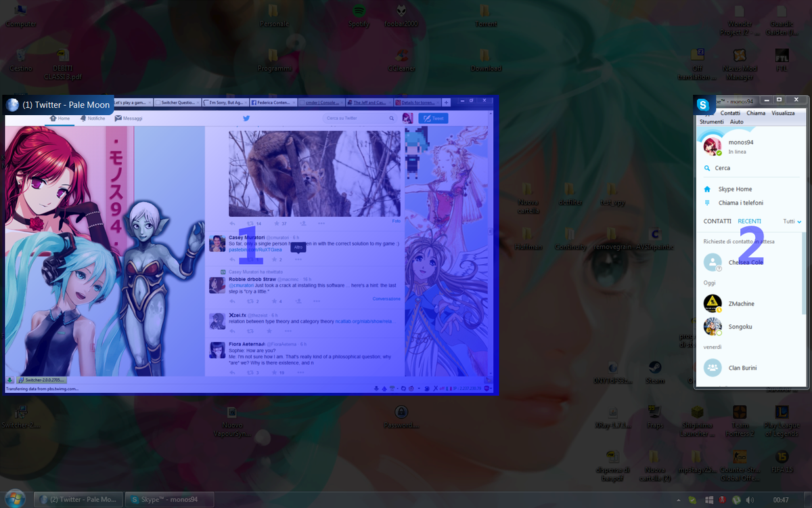Image resolution: width=812 pixels, height=508 pixels.
Task: Click the Play League of Legends desktop icon
Action: 782,421
